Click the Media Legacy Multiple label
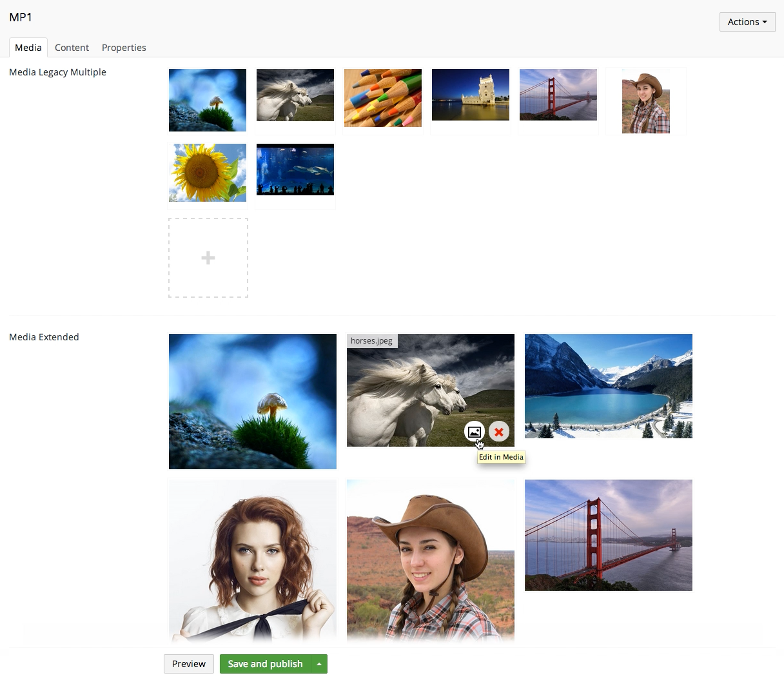 pyautogui.click(x=57, y=72)
